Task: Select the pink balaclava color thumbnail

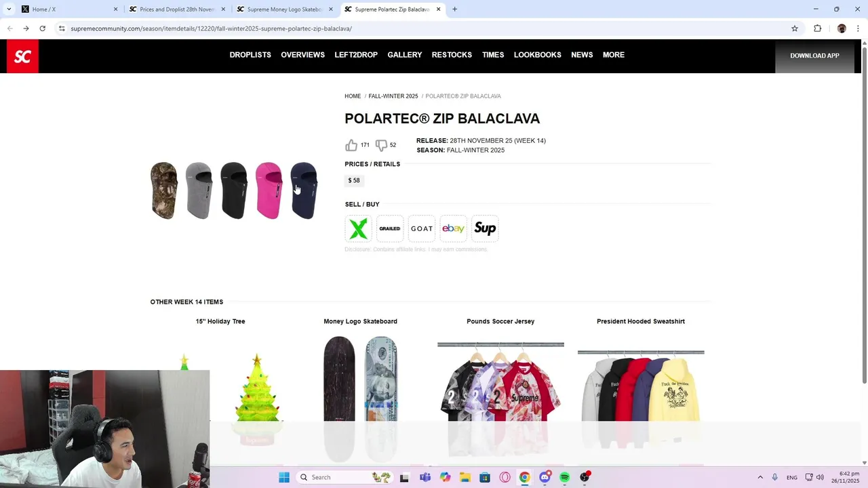Action: tap(269, 190)
